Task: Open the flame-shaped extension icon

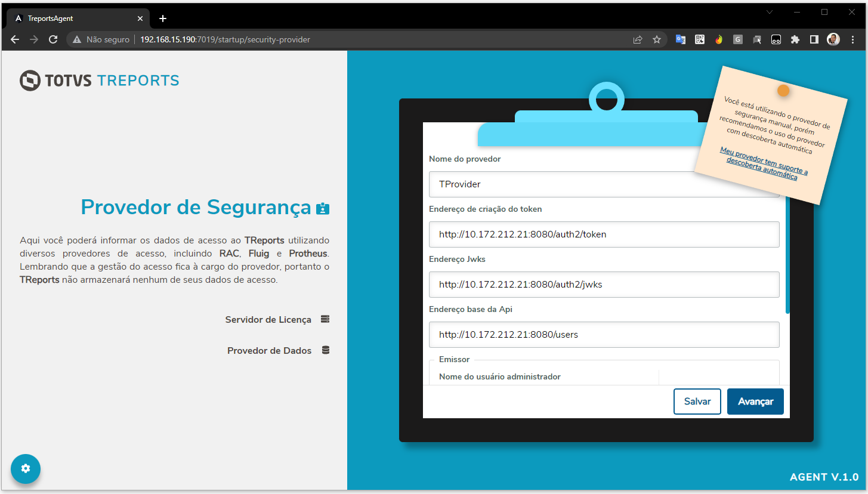Action: pyautogui.click(x=719, y=40)
